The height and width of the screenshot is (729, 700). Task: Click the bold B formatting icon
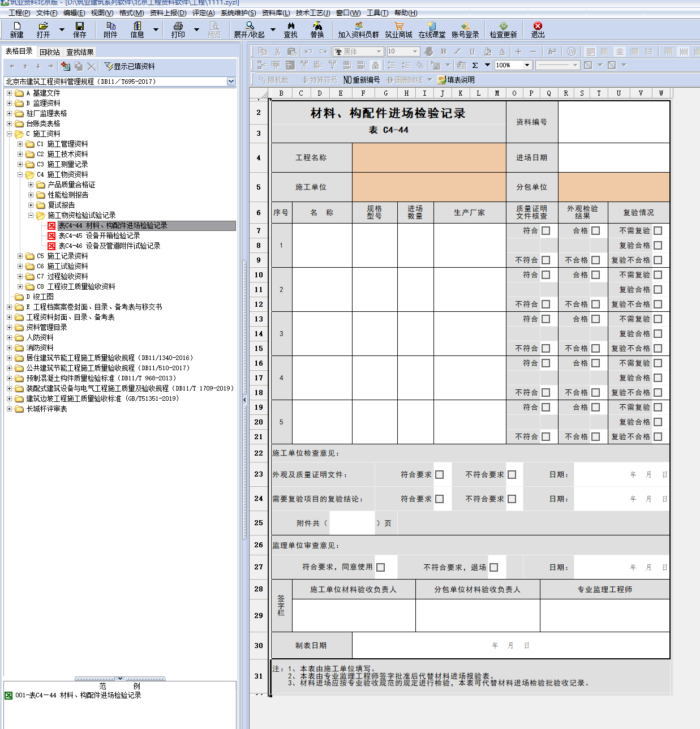[444, 52]
